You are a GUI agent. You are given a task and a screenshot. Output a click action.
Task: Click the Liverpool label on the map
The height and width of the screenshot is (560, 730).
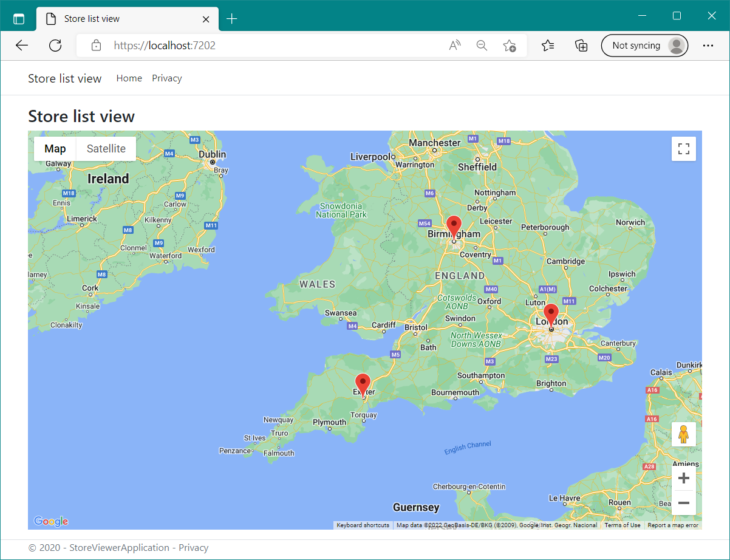[x=370, y=157]
